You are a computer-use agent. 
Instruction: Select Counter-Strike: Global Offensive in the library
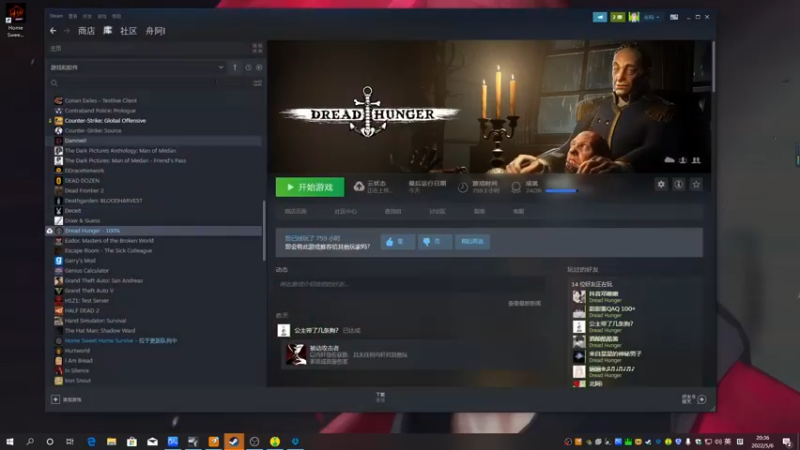pyautogui.click(x=105, y=121)
